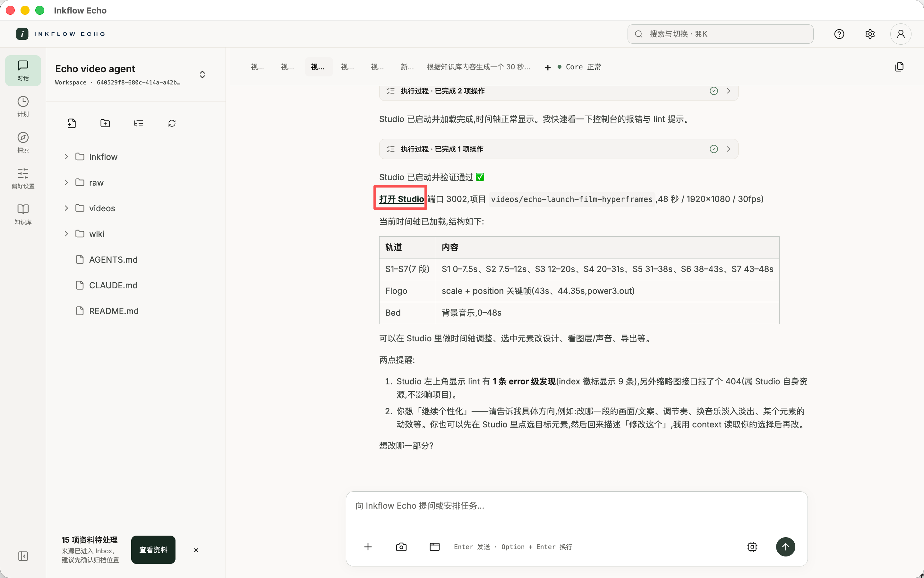The image size is (924, 578).
Task: Send message with arrow button
Action: click(x=785, y=547)
